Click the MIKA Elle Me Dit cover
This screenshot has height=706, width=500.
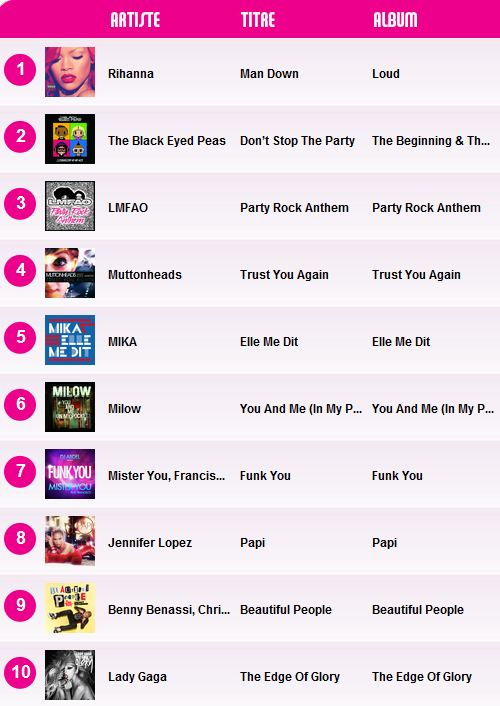click(x=70, y=340)
